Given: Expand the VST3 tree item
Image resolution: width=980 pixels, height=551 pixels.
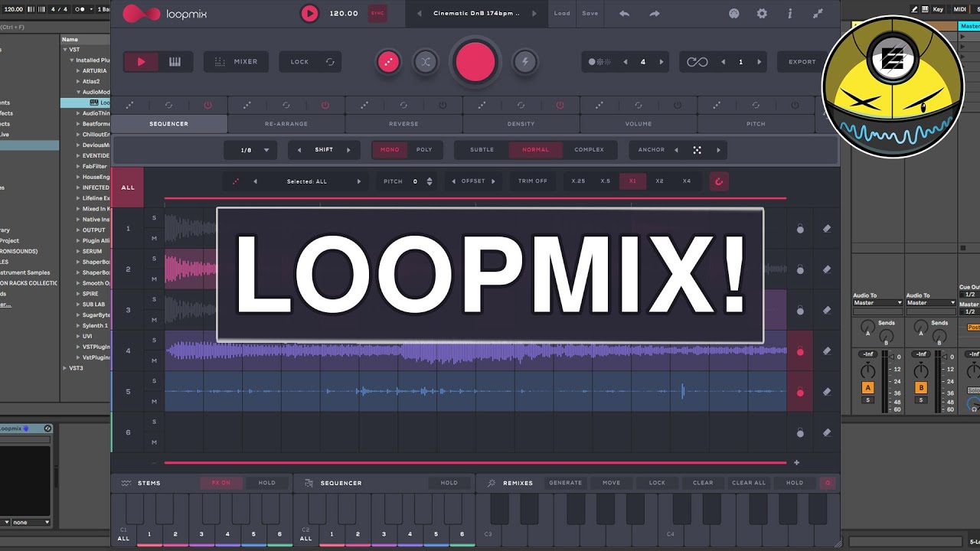Looking at the screenshot, I should [x=65, y=368].
